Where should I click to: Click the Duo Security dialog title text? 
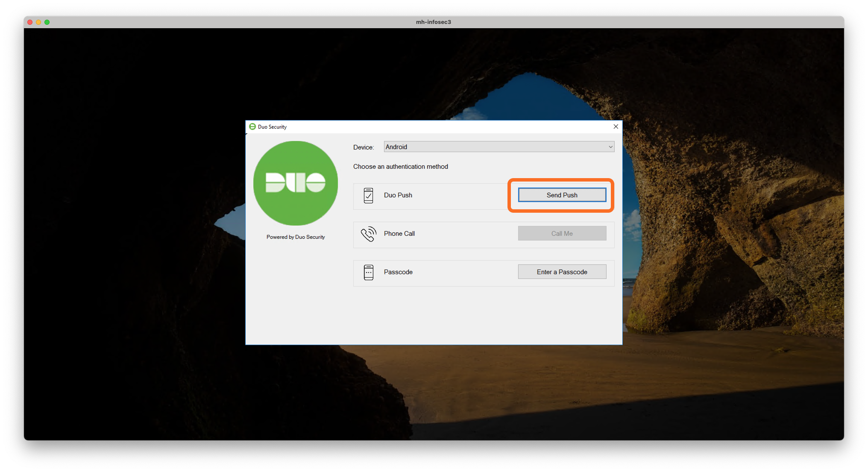click(x=272, y=127)
